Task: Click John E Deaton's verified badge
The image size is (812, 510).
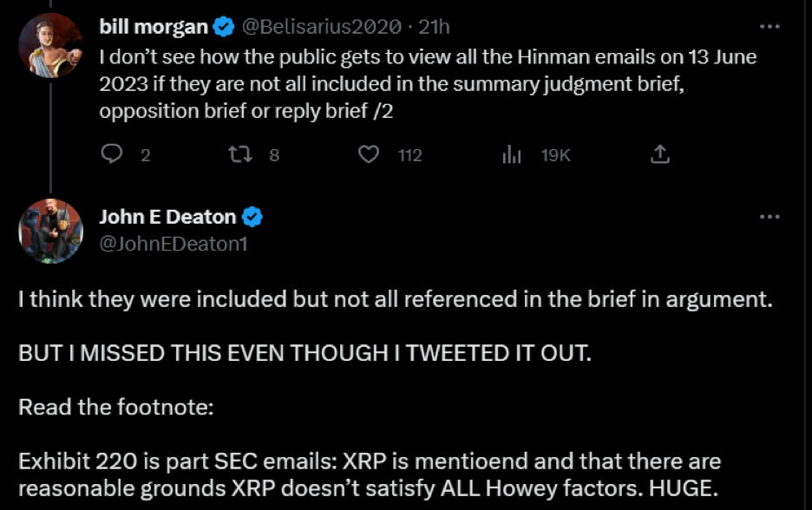Action: point(252,217)
